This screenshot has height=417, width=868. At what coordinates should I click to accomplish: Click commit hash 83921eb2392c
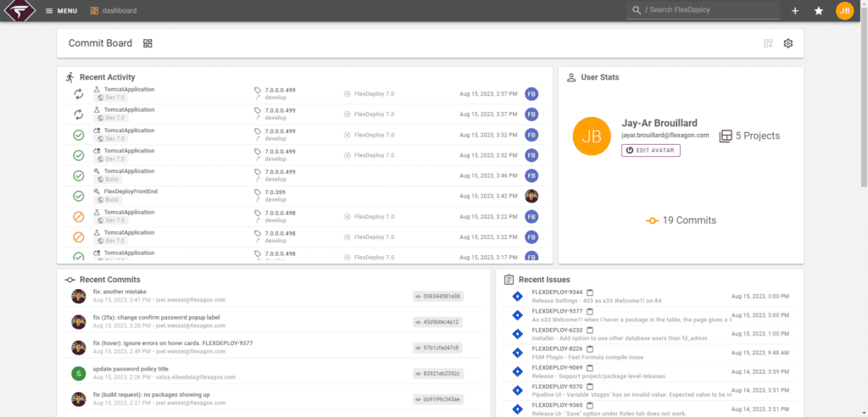[438, 373]
